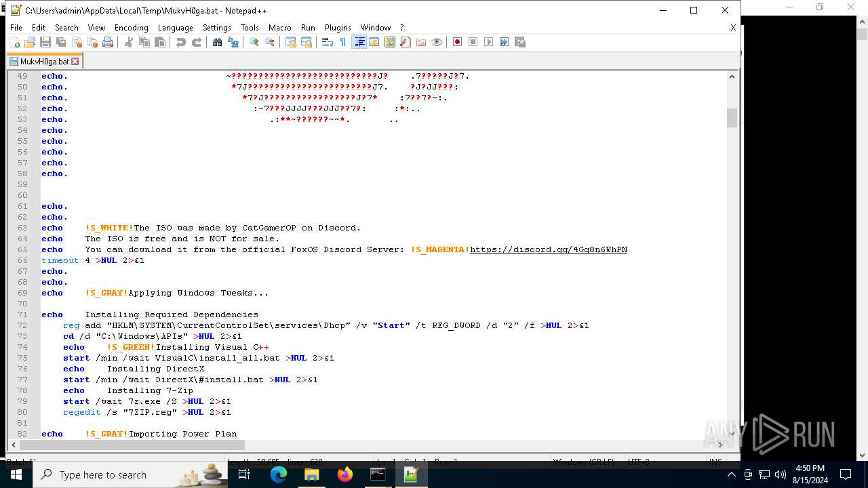The height and width of the screenshot is (488, 868).
Task: Run macro multiple times icon
Action: point(505,42)
